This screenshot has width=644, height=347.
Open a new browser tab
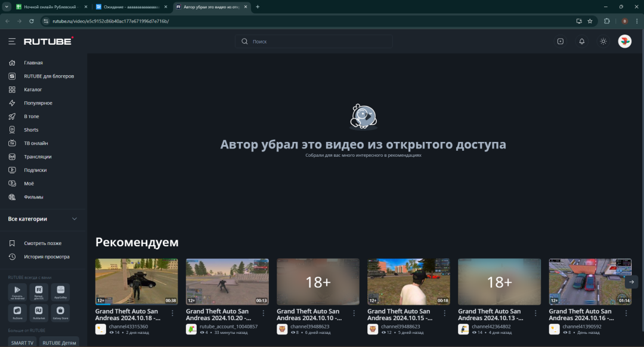pyautogui.click(x=258, y=7)
